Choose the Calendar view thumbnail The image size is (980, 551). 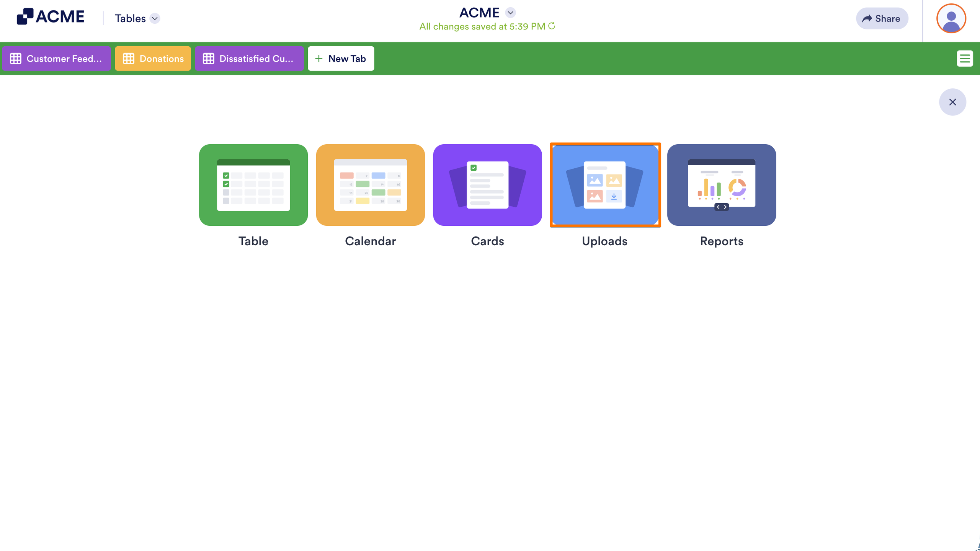point(371,185)
